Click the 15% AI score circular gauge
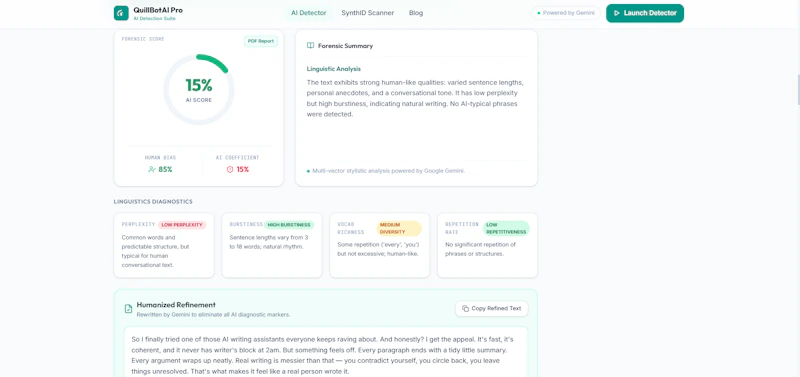Screen dimensions: 800x377 [198, 89]
